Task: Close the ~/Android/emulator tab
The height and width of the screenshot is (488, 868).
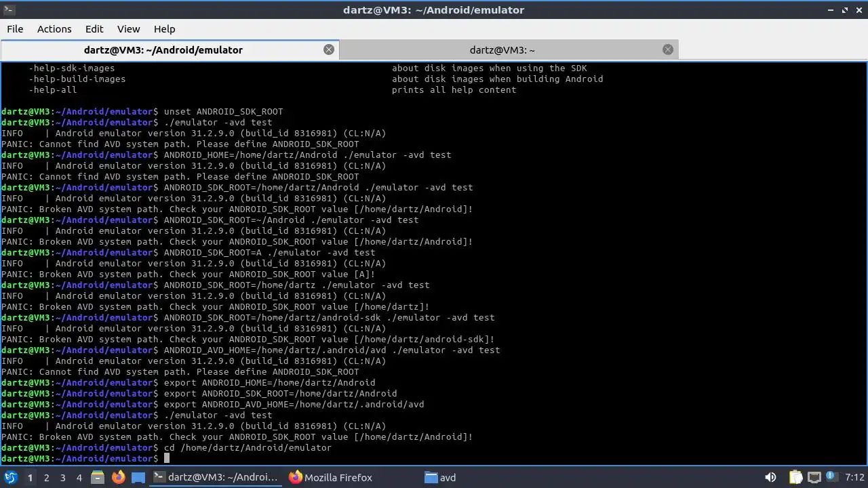Action: (329, 49)
